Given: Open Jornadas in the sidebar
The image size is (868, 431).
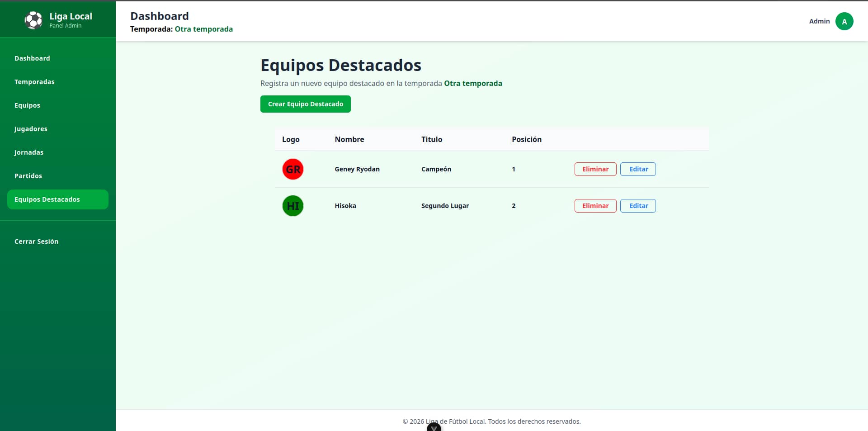Looking at the screenshot, I should coord(58,152).
